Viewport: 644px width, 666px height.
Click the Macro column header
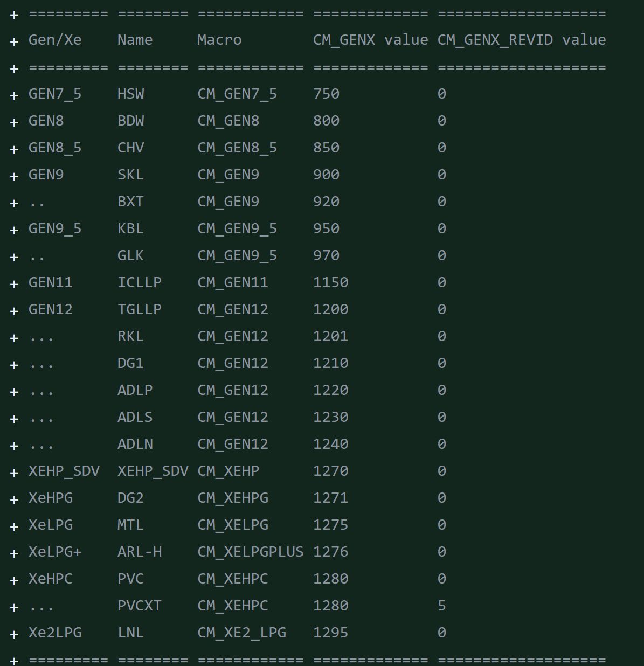coord(219,40)
